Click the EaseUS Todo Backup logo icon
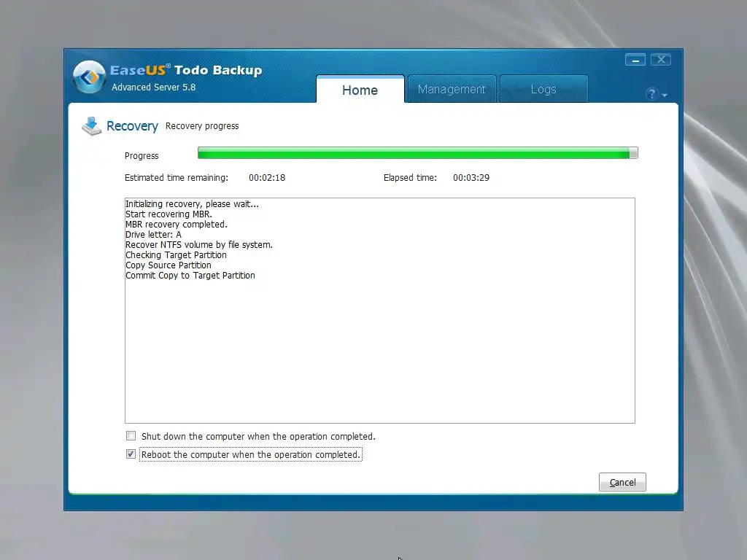Image resolution: width=747 pixels, height=560 pixels. coord(89,77)
